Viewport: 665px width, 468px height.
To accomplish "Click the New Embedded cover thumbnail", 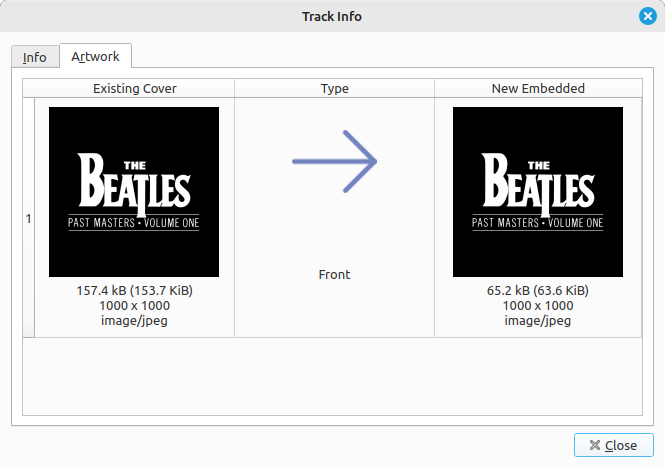I will 538,192.
